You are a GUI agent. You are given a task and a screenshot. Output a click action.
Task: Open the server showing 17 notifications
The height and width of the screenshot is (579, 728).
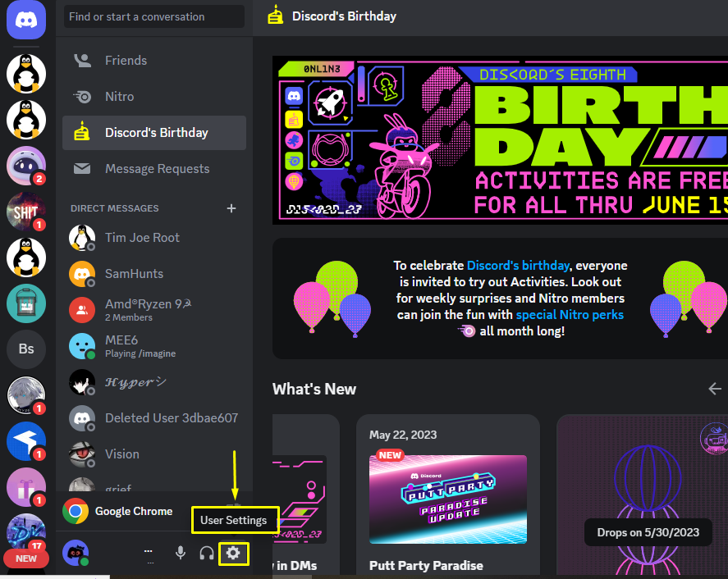26,532
